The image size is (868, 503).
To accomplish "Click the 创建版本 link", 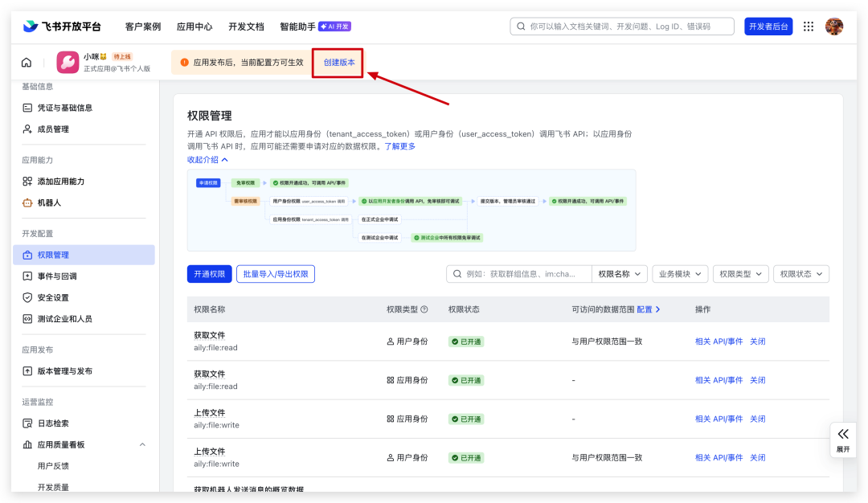I will pyautogui.click(x=339, y=62).
